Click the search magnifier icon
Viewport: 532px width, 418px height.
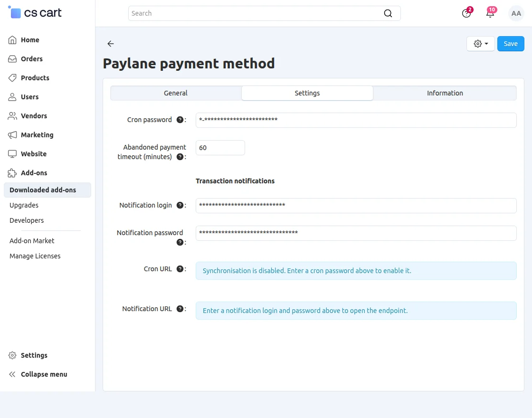(388, 13)
